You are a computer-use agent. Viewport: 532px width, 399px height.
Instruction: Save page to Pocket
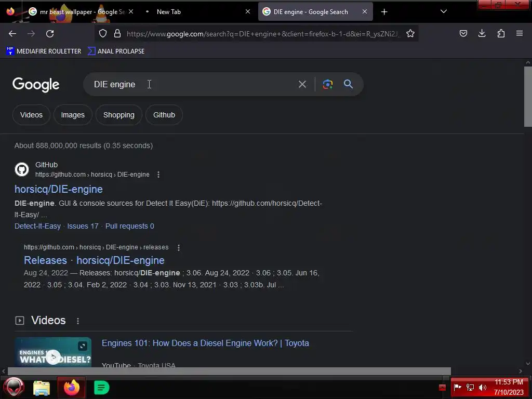point(463,33)
